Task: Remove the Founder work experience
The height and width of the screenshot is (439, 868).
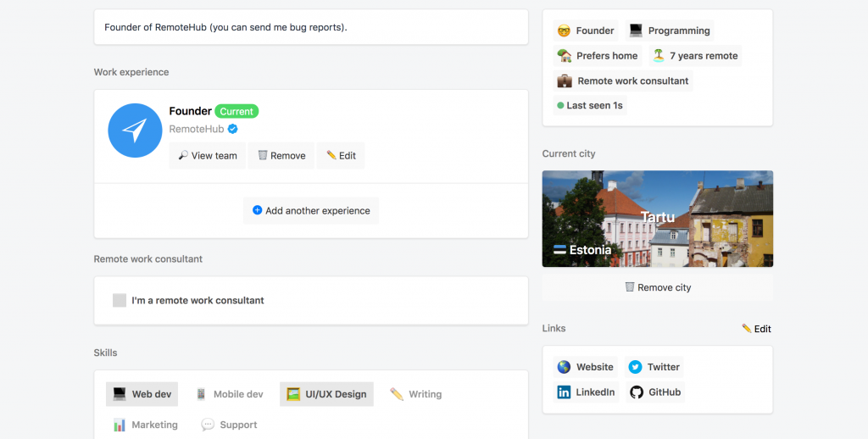Action: click(x=281, y=156)
